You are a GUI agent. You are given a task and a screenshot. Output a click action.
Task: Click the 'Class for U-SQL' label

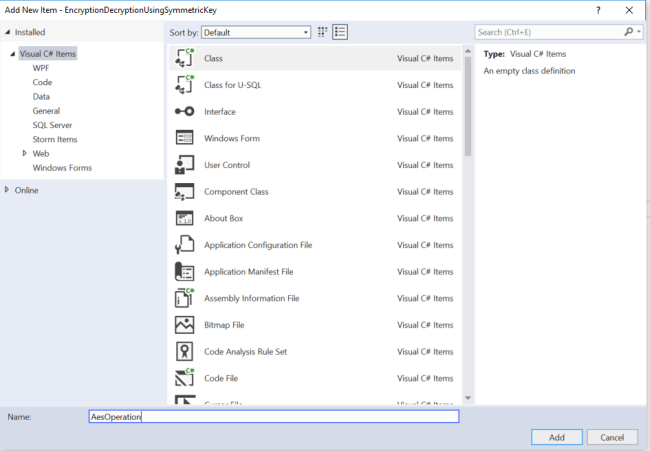coord(233,85)
